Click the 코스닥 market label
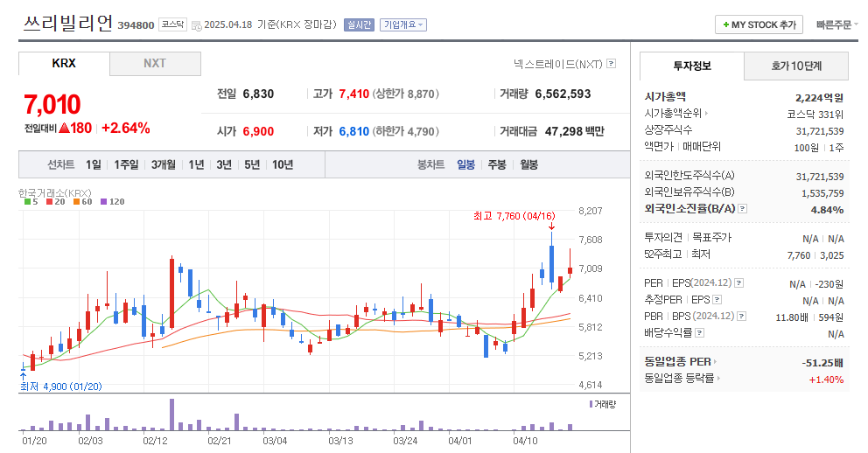Screen dimensions: 868x453 point(172,24)
